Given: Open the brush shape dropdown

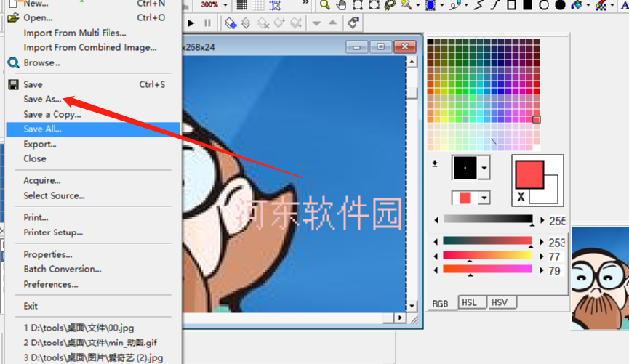Looking at the screenshot, I should pos(484,168).
